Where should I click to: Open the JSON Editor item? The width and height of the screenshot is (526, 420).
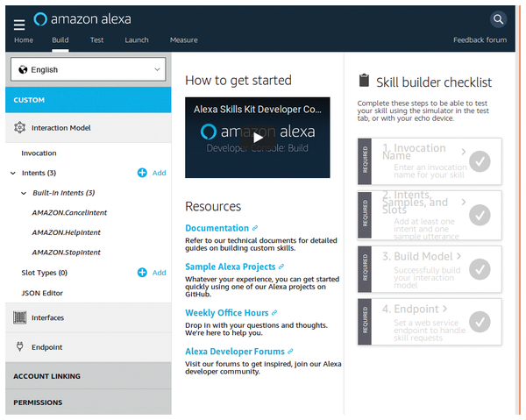coord(42,293)
